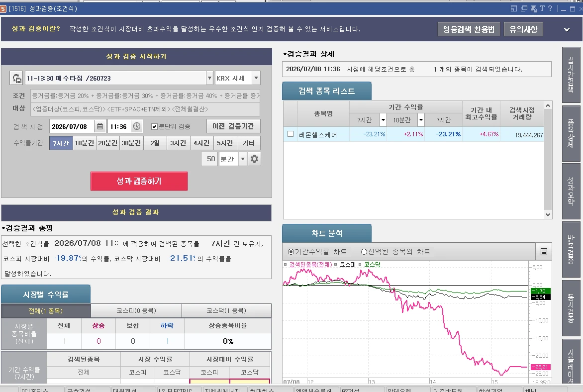Open the KRX 시세 dropdown

pos(256,78)
